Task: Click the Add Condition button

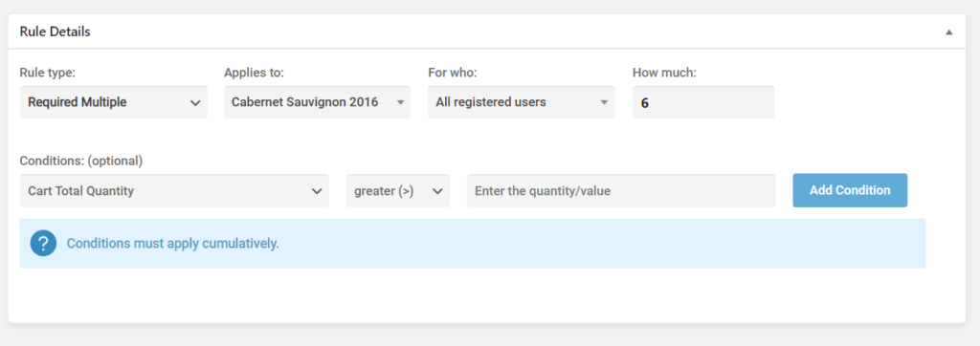Action: tap(850, 190)
